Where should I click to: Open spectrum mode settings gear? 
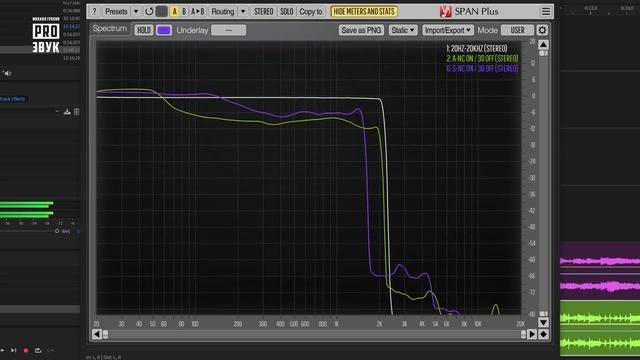pos(542,30)
